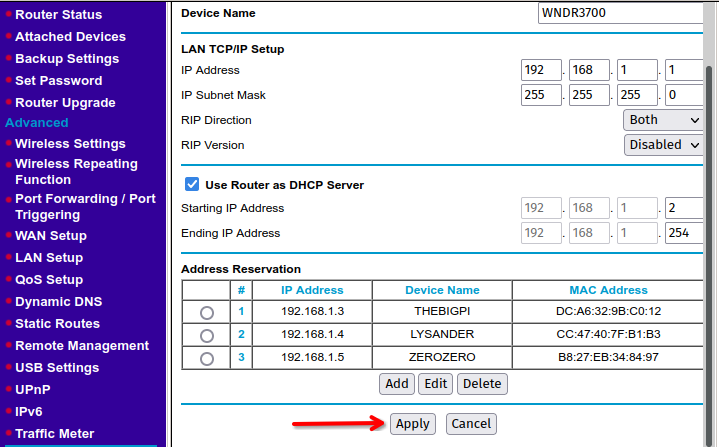
Task: Select LAN Setup in sidebar
Action: click(49, 258)
